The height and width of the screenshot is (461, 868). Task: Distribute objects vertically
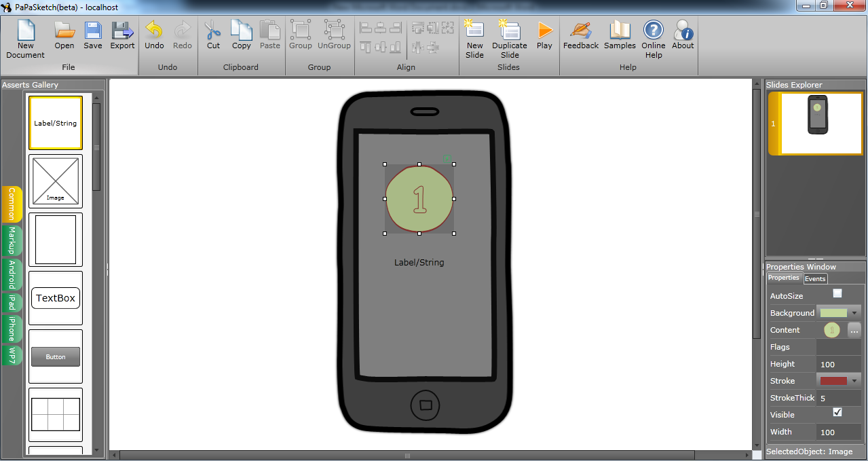click(x=432, y=47)
